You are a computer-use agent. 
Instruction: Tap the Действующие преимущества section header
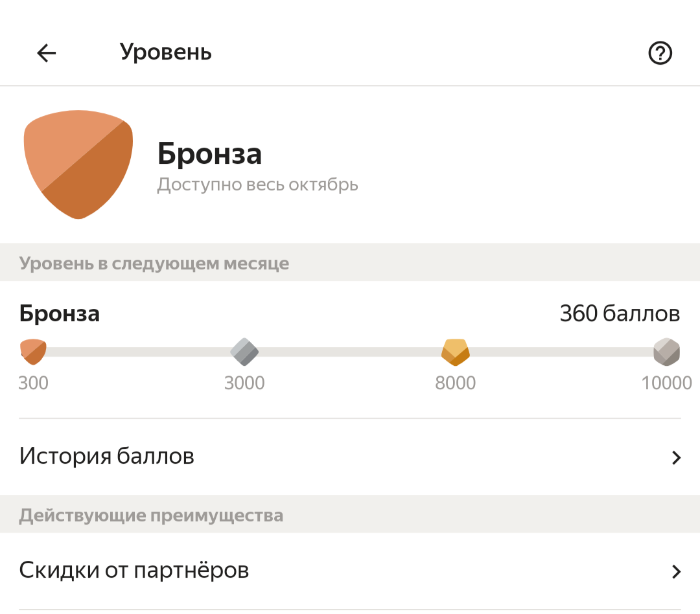coord(151,516)
